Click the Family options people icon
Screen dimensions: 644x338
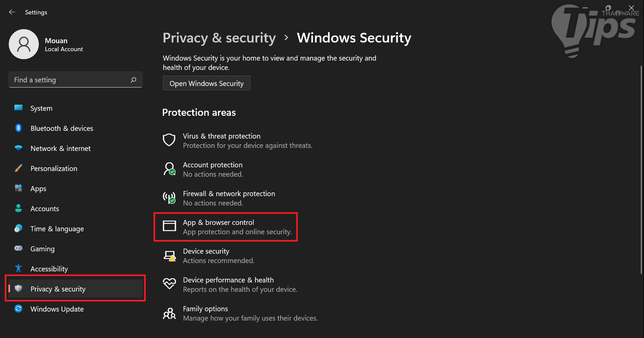tap(169, 314)
